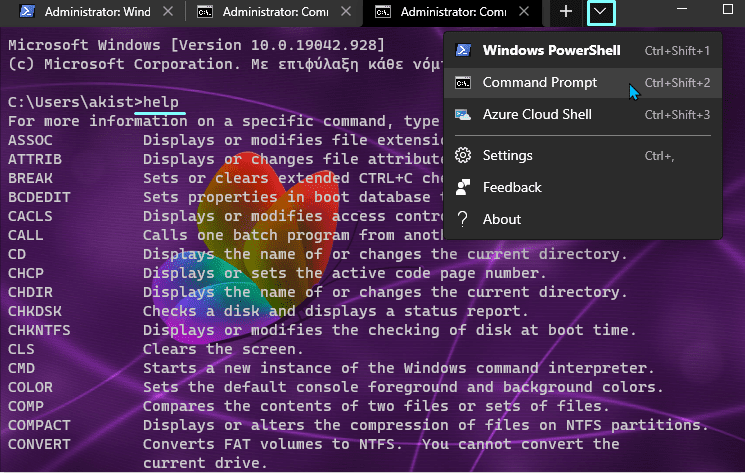The image size is (745, 473).
Task: Choose Azure Cloud Shell from the menu
Action: [583, 114]
